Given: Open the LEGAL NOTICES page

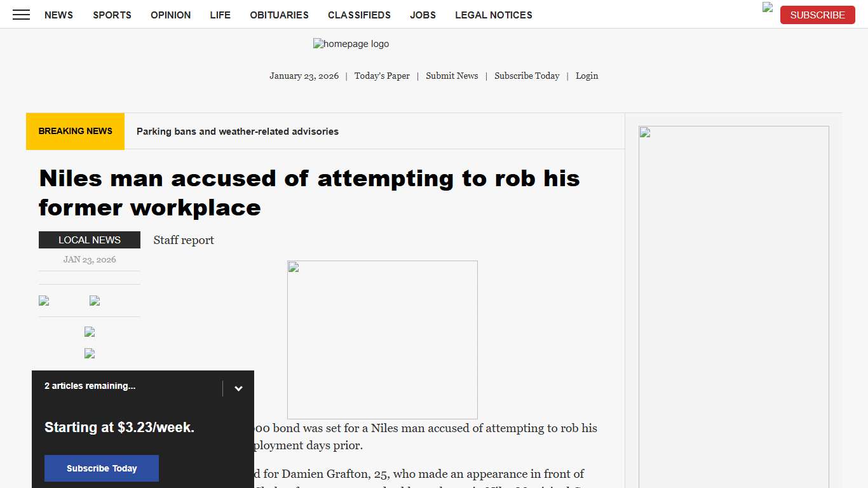Looking at the screenshot, I should pyautogui.click(x=494, y=15).
